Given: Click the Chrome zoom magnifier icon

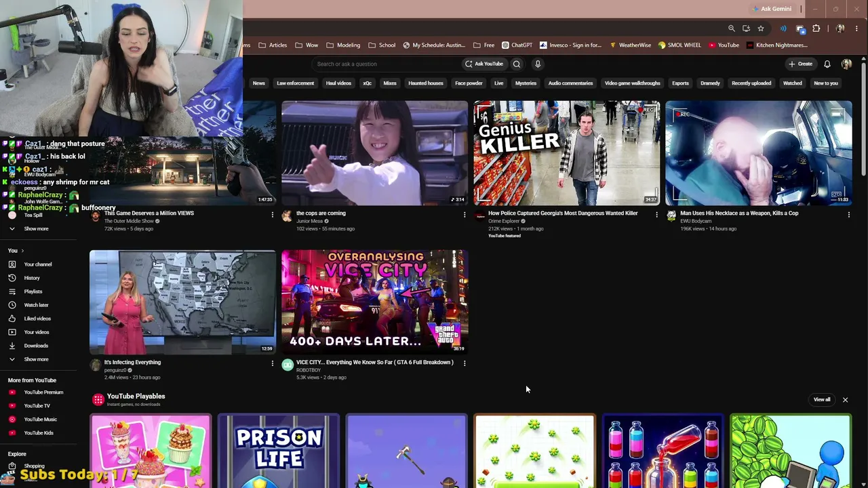Looking at the screenshot, I should coord(732,28).
